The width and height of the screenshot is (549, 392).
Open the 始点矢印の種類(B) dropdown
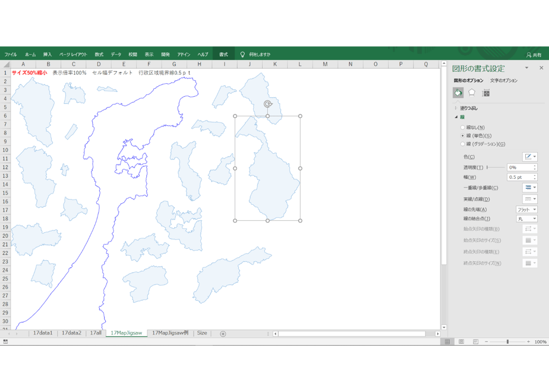click(x=530, y=229)
